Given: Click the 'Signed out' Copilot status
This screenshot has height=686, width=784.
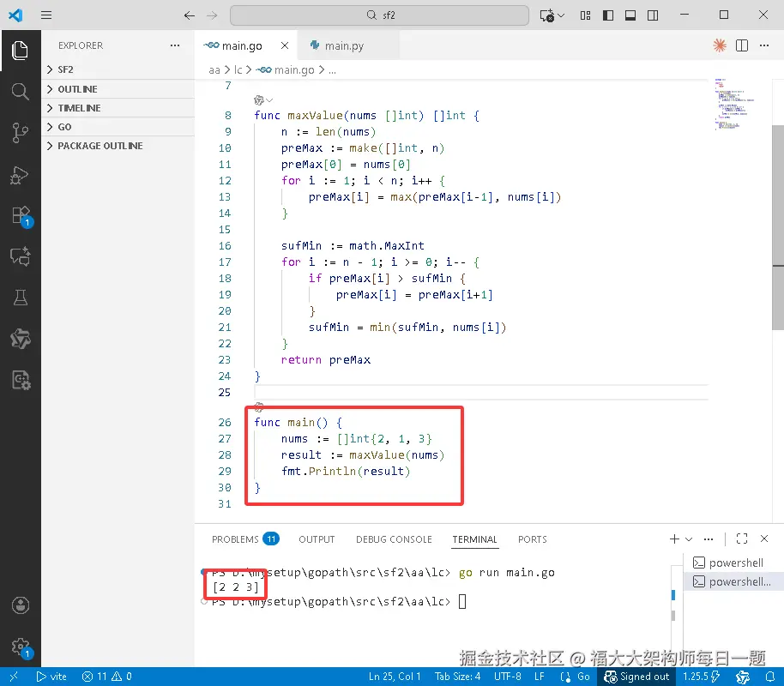Looking at the screenshot, I should 636,677.
